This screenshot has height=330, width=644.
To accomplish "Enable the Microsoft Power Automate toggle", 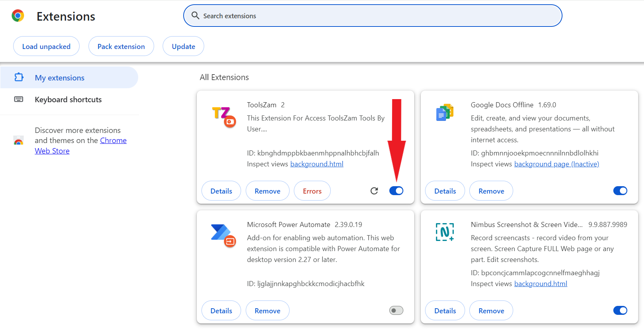I will click(396, 311).
